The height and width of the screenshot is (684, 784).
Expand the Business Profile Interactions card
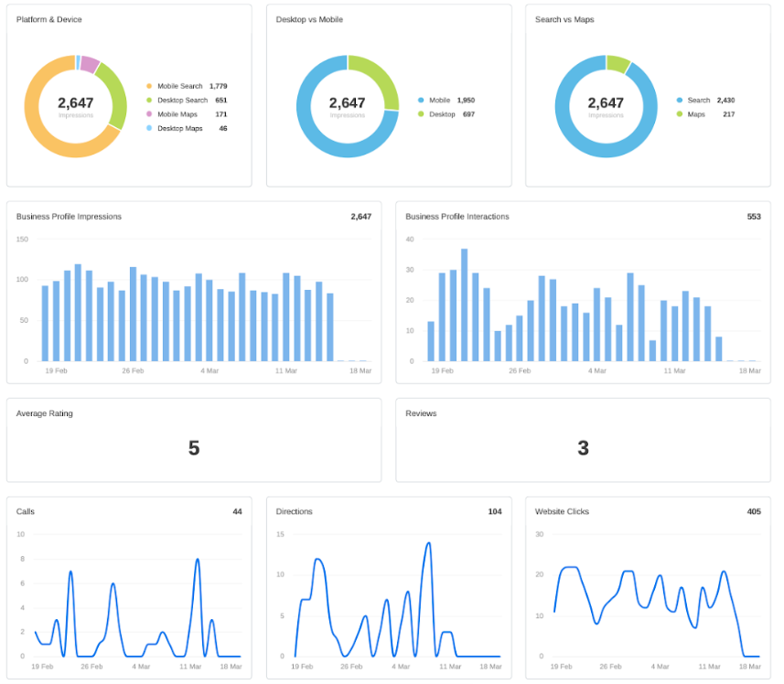(456, 217)
